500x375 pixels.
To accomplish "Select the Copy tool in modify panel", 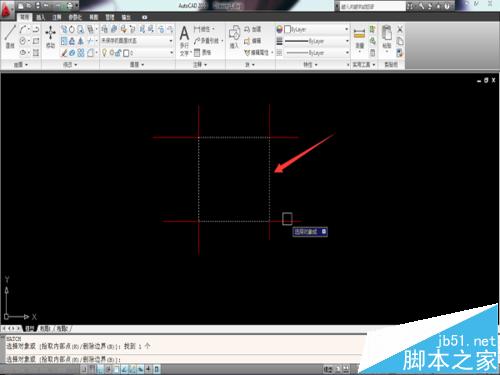I will (x=64, y=29).
